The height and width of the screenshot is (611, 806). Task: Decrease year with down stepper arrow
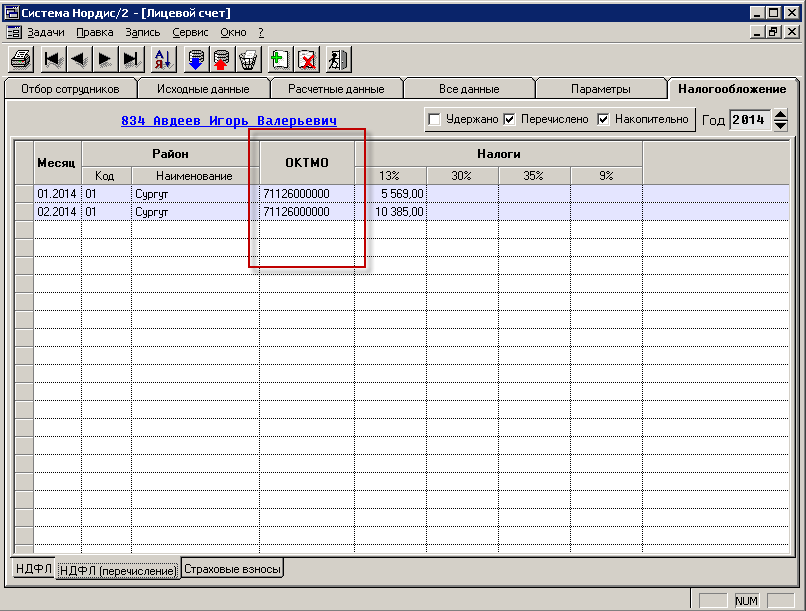coord(780,125)
